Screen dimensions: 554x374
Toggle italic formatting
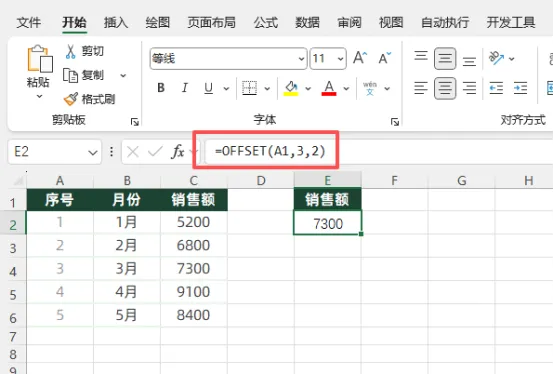pyautogui.click(x=184, y=88)
